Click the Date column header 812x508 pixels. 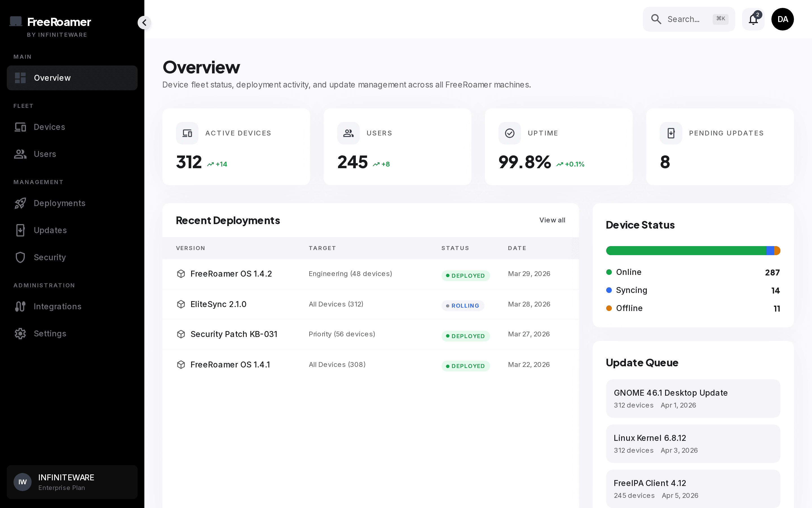(x=517, y=248)
